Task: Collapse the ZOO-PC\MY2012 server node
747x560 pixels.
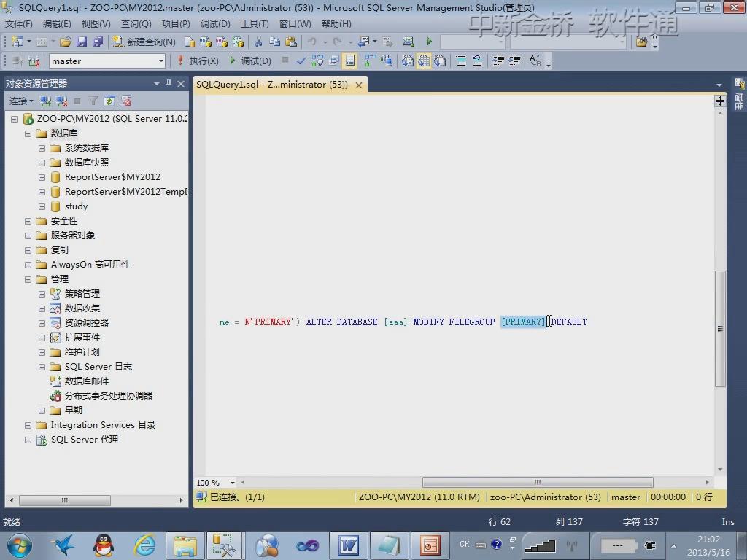Action: pyautogui.click(x=15, y=119)
